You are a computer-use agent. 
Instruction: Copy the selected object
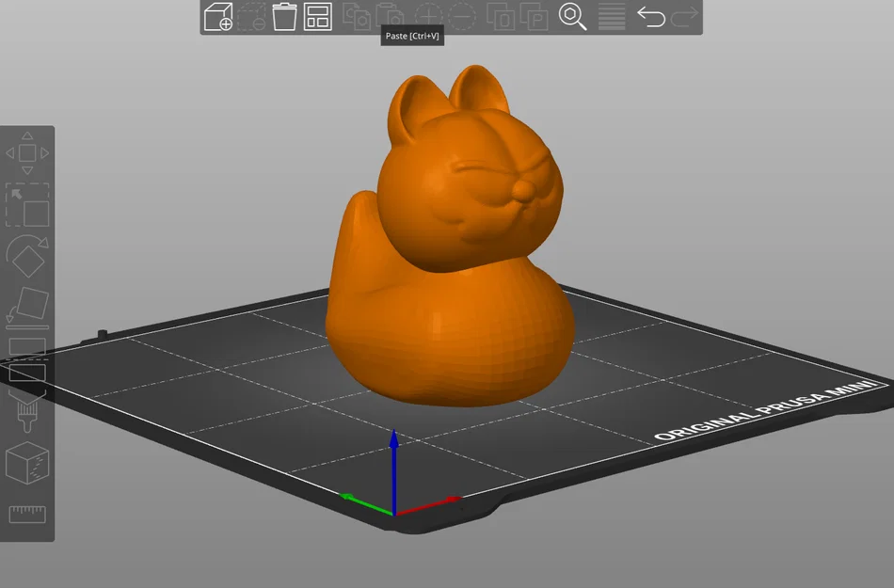tap(359, 18)
